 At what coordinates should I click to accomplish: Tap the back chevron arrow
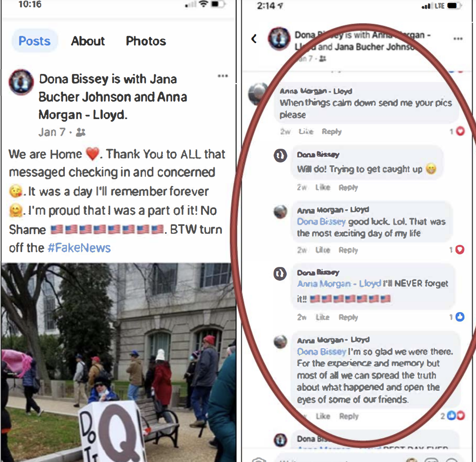click(254, 38)
